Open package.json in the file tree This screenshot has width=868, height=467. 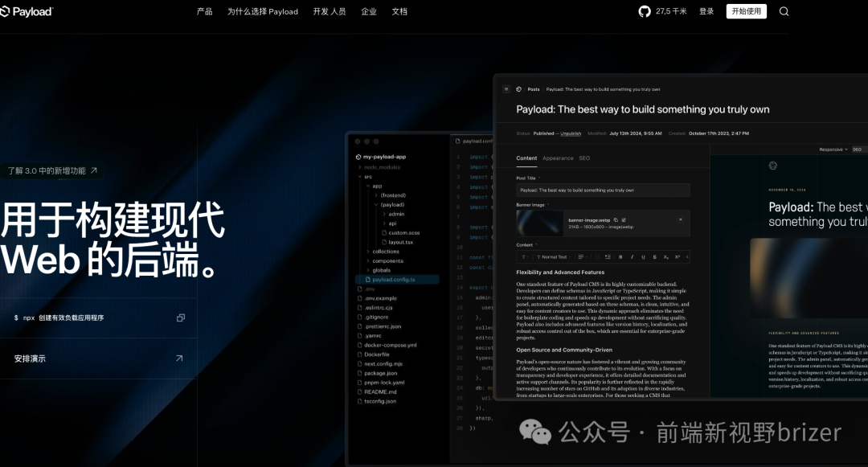pos(377,373)
